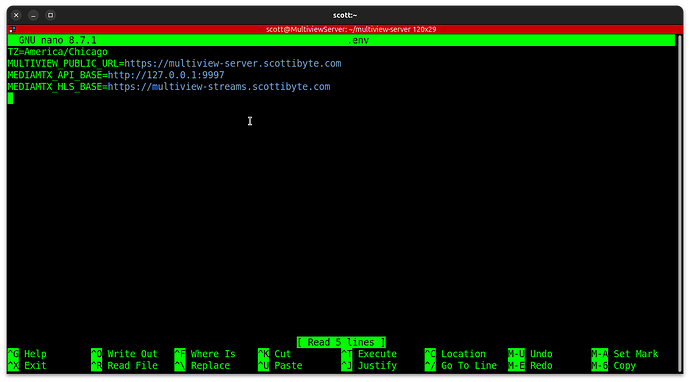
Task: Click the ^J Justify shortcut
Action: click(369, 366)
